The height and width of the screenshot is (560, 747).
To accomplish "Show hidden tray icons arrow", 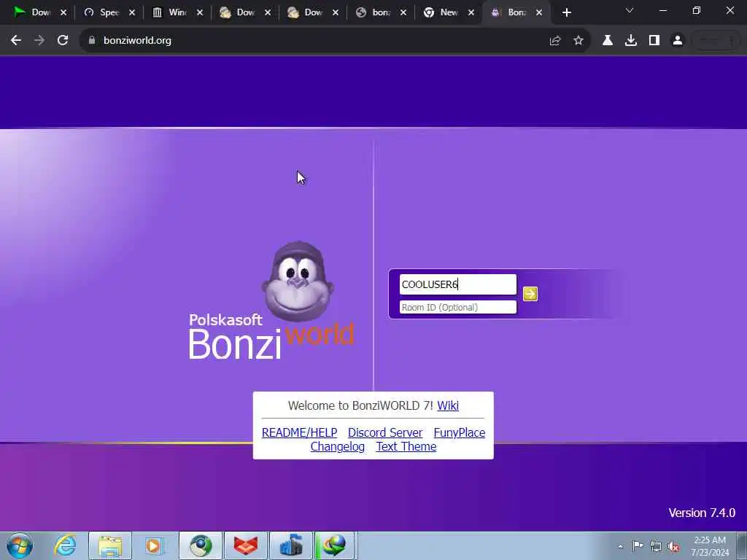I will pos(620,547).
